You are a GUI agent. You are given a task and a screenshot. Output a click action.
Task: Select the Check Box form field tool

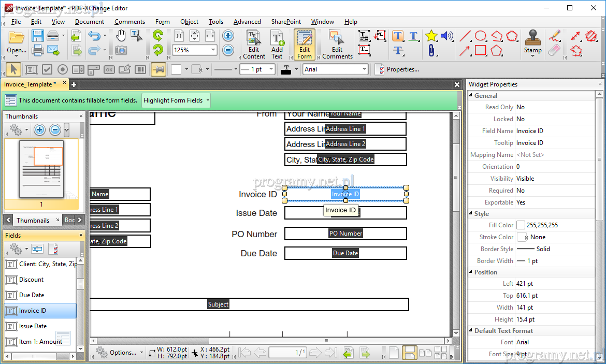(47, 69)
